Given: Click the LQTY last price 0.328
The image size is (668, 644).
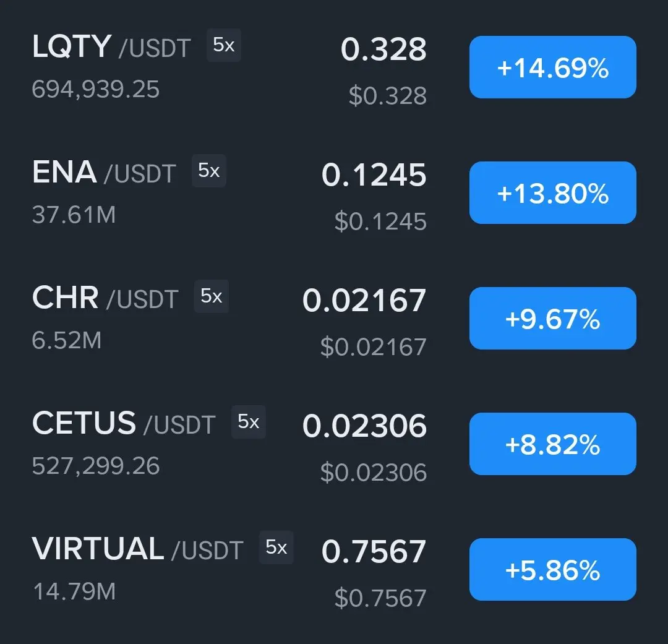Looking at the screenshot, I should point(383,49).
